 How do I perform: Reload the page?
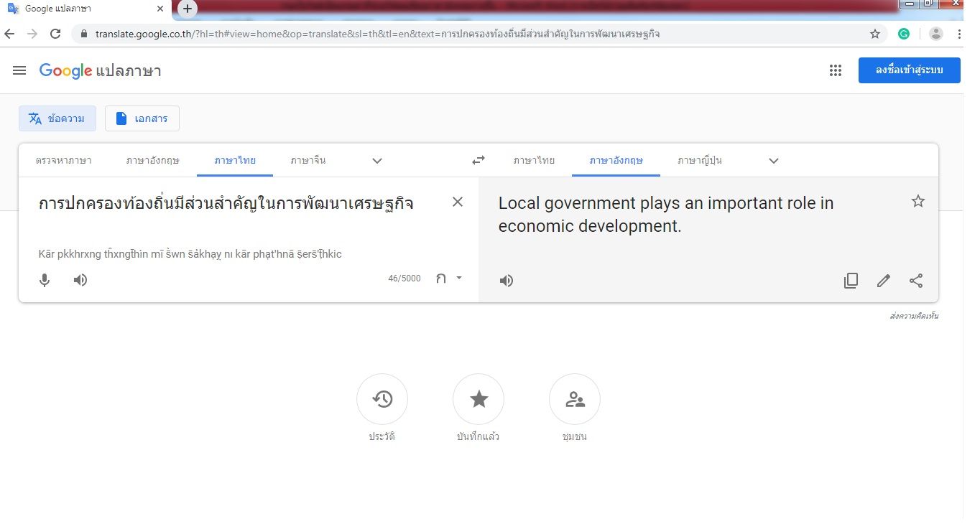(55, 34)
